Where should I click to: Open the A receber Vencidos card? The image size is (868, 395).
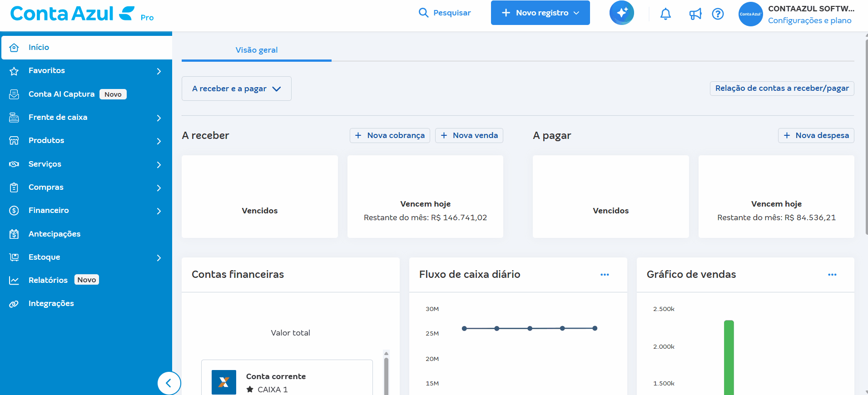point(260,197)
